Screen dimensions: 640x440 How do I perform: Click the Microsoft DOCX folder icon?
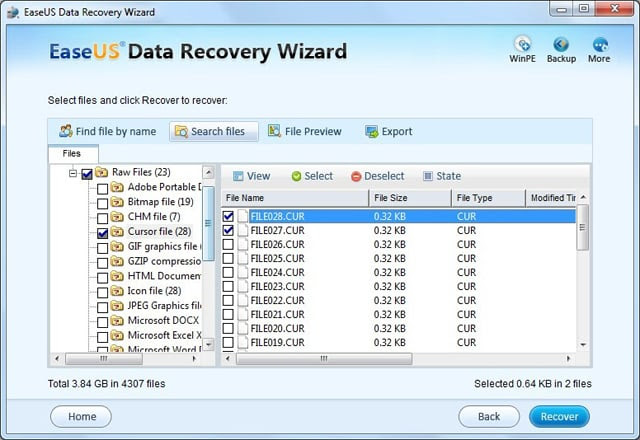117,320
